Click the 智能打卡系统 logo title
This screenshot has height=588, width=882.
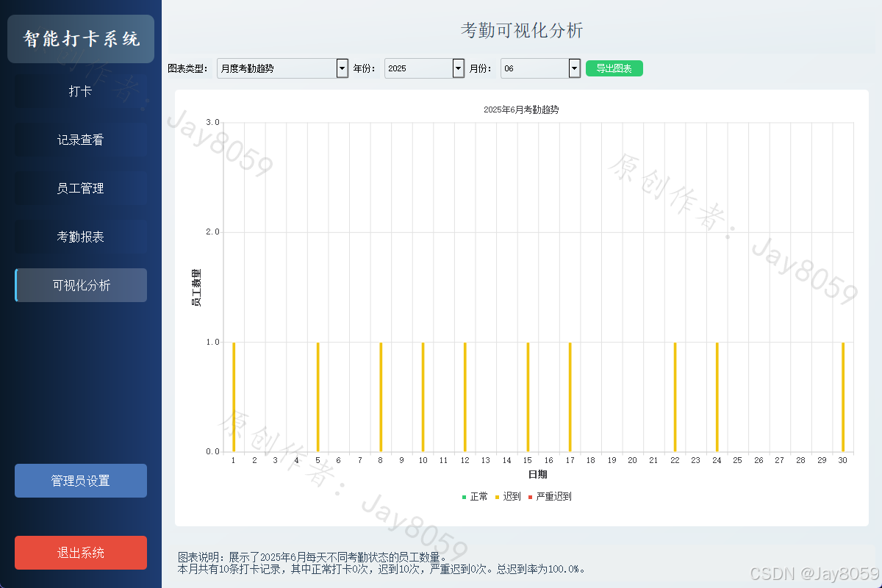(81, 39)
